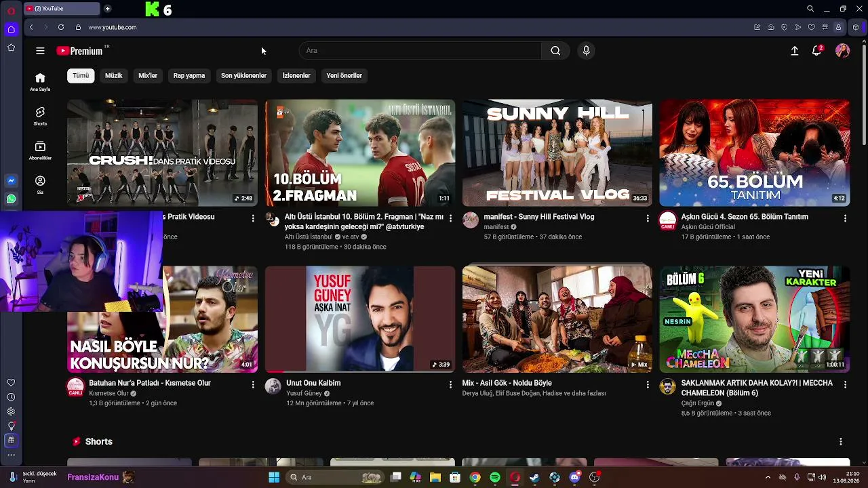Reload the YouTube page

coord(61,27)
